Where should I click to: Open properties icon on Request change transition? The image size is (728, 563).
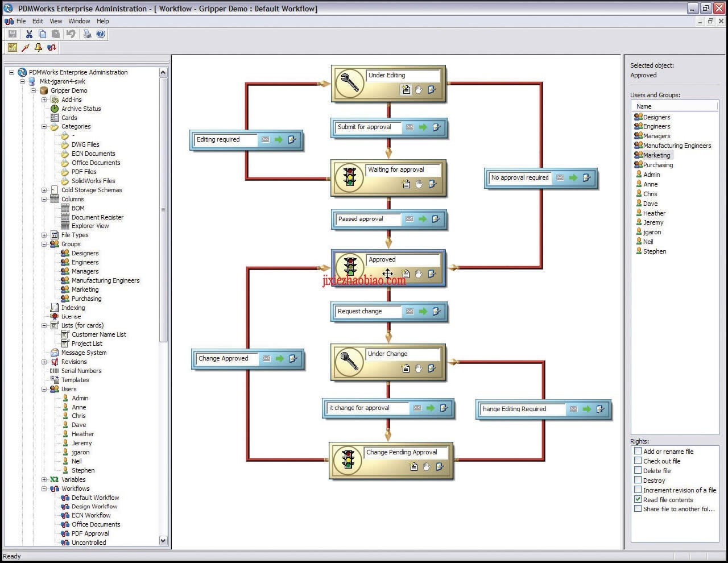coord(436,312)
